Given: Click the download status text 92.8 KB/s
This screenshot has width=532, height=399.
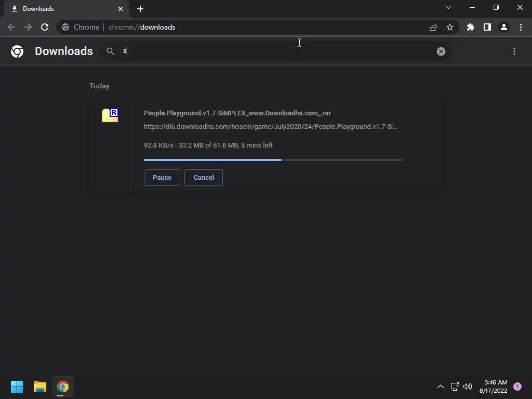Looking at the screenshot, I should [x=208, y=145].
